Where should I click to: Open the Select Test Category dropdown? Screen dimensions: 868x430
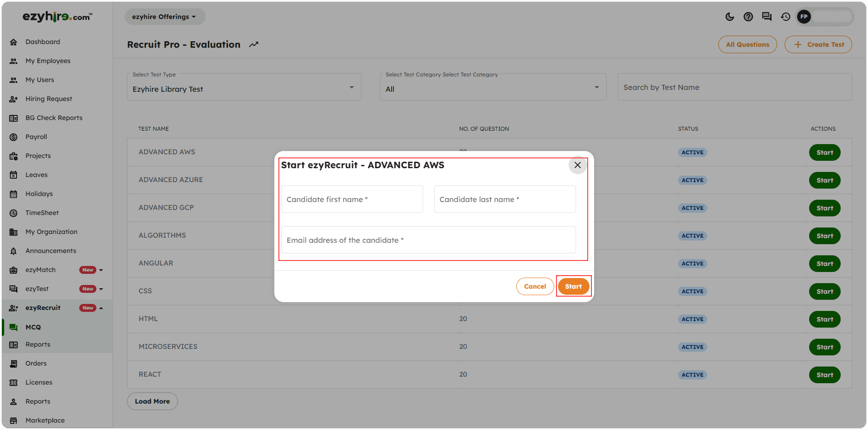click(x=493, y=87)
